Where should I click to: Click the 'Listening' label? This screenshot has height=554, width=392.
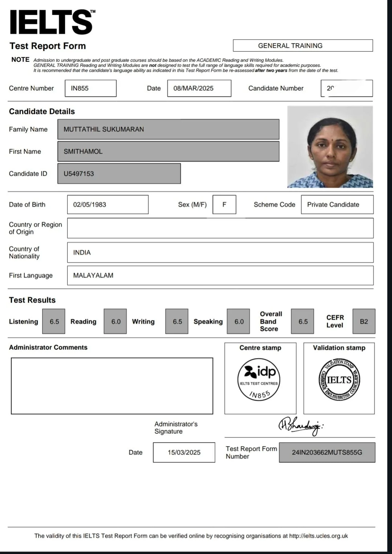[x=24, y=321]
